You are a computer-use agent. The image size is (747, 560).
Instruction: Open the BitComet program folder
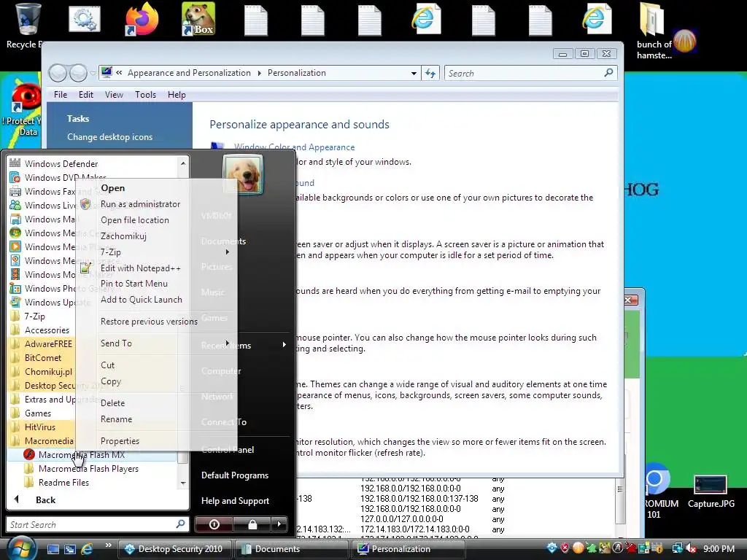(x=43, y=357)
